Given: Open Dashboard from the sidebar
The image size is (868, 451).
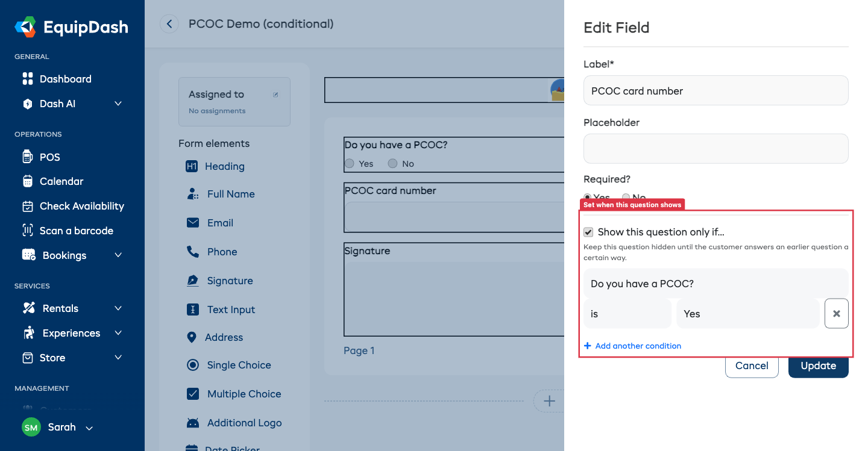Looking at the screenshot, I should (65, 79).
